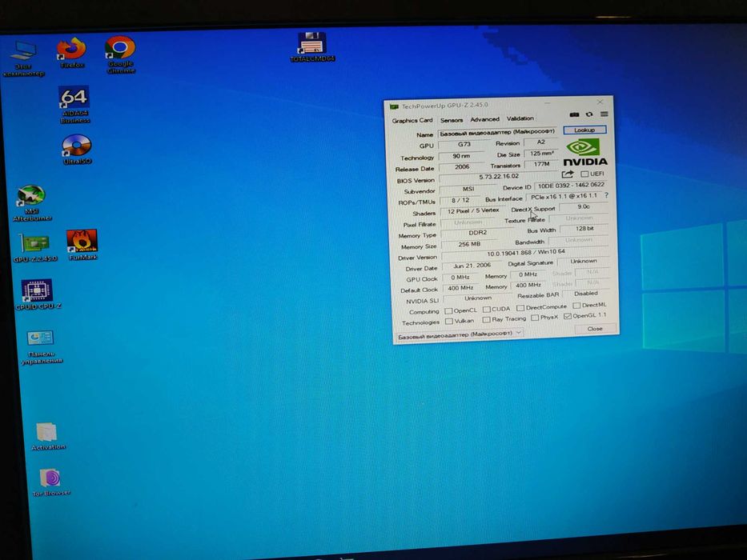The height and width of the screenshot is (560, 747).
Task: Click the Revision field showing A2
Action: click(x=540, y=142)
